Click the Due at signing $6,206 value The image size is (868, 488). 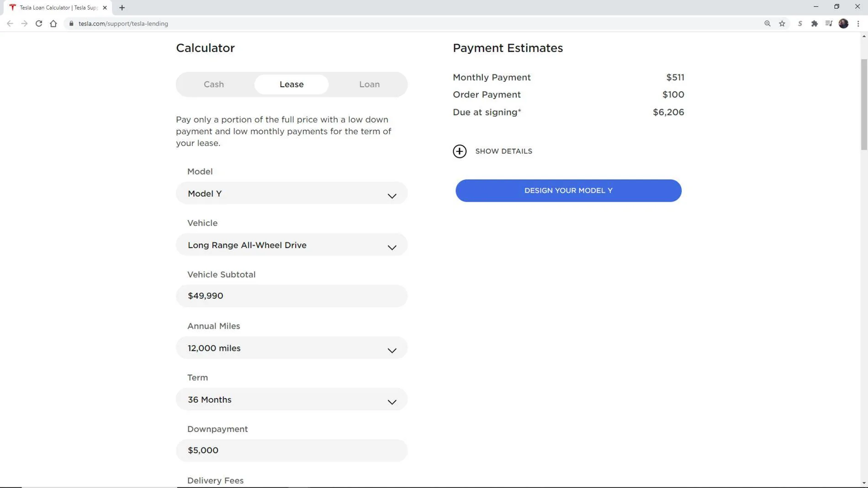coord(668,112)
